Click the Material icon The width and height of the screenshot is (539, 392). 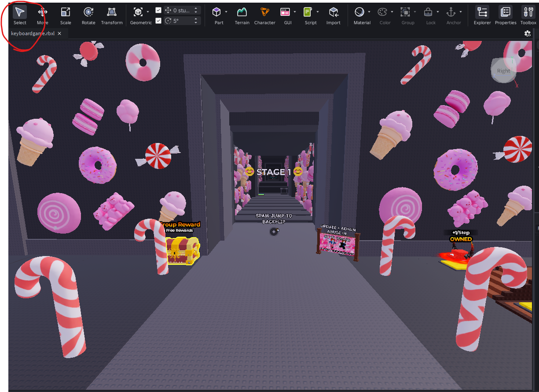pos(359,12)
